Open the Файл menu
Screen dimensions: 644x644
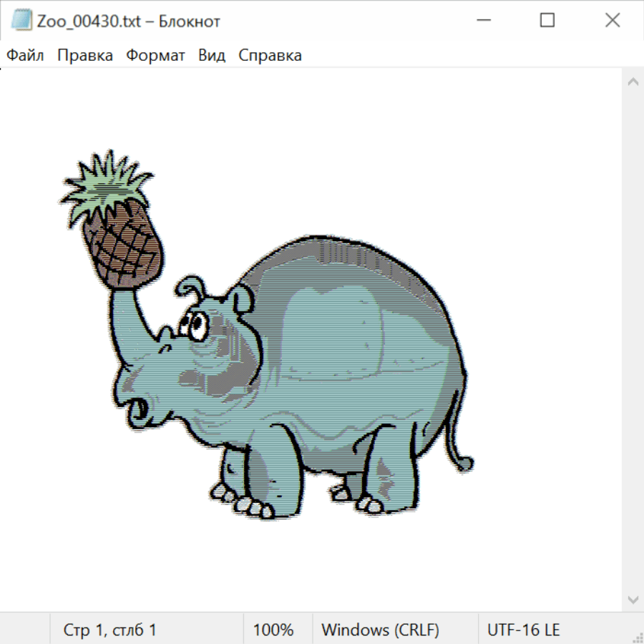click(25, 55)
